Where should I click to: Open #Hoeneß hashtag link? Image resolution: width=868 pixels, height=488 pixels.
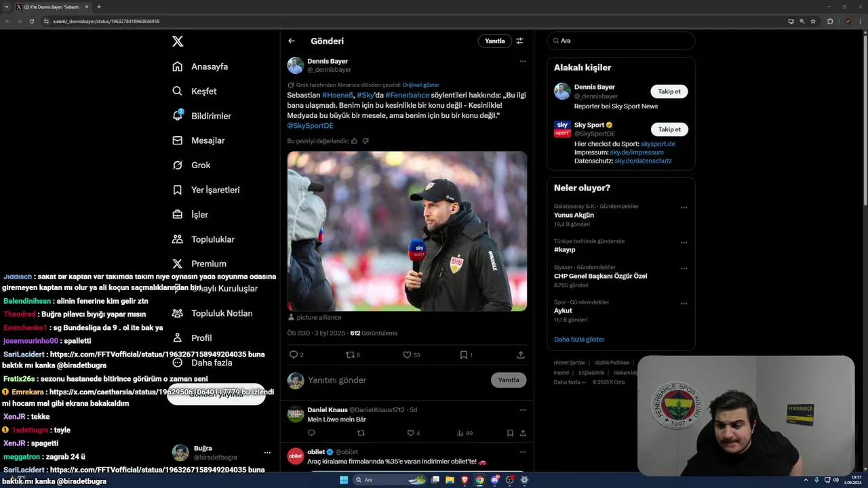pyautogui.click(x=338, y=95)
